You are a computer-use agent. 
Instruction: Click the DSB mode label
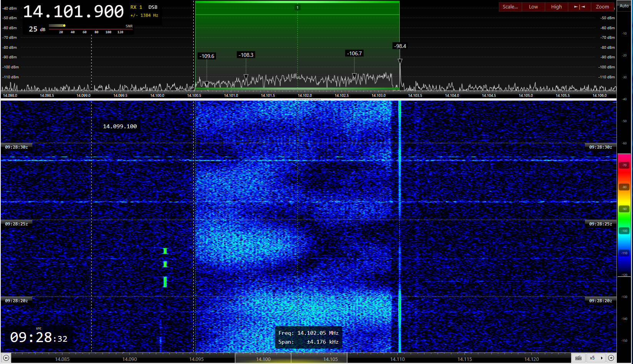[x=153, y=7]
